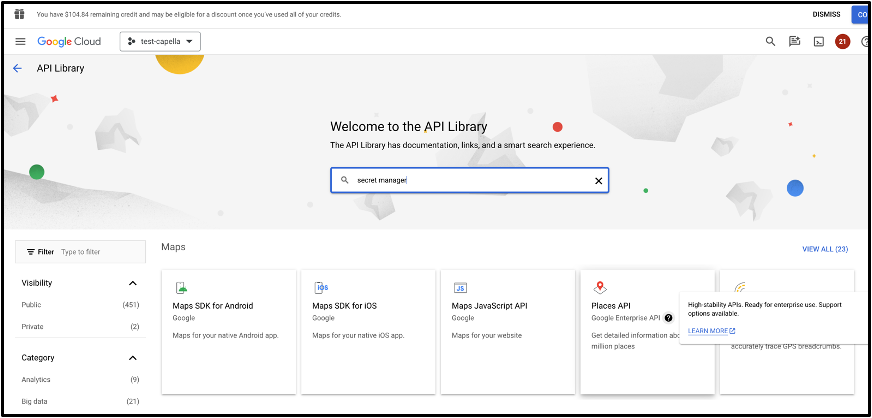Open the Cloud Shell terminal icon
The image size is (872, 418).
point(819,42)
